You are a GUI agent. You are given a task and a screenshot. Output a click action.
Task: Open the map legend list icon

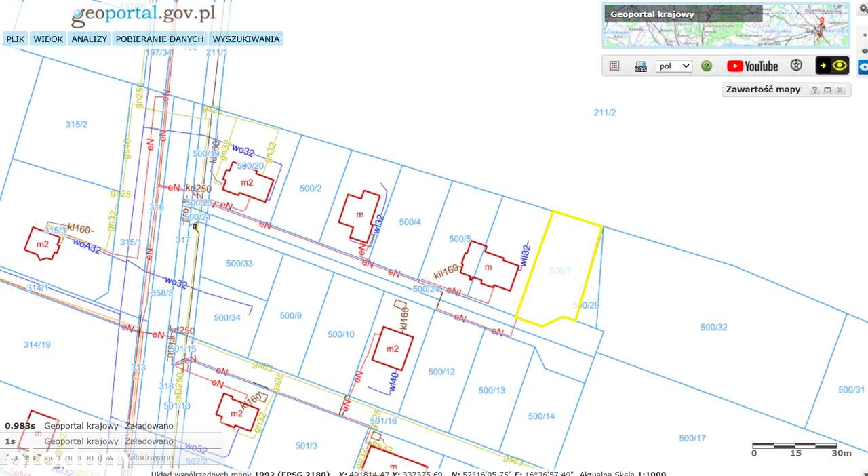coord(614,66)
